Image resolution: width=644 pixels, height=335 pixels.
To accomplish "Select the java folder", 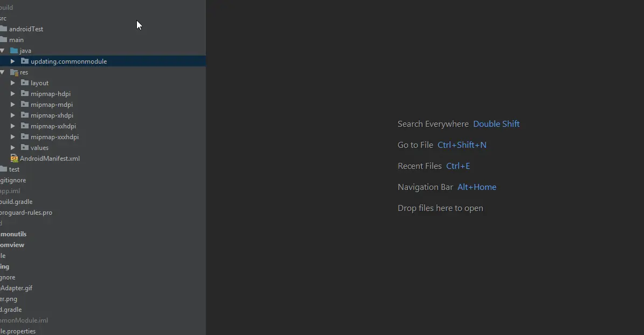I will tap(25, 51).
